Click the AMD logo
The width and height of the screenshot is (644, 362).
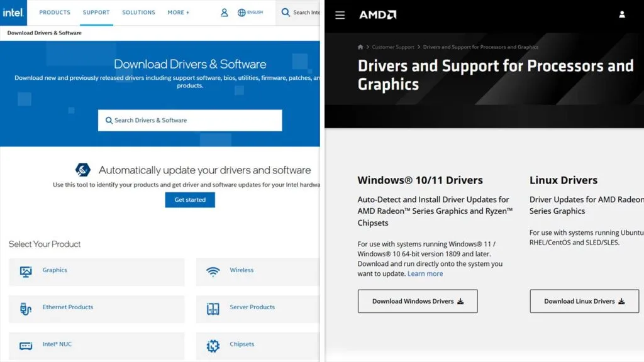(x=378, y=15)
